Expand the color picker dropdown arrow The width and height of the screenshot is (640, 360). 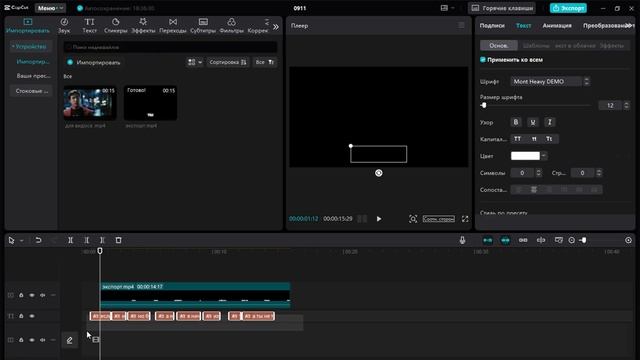[544, 156]
